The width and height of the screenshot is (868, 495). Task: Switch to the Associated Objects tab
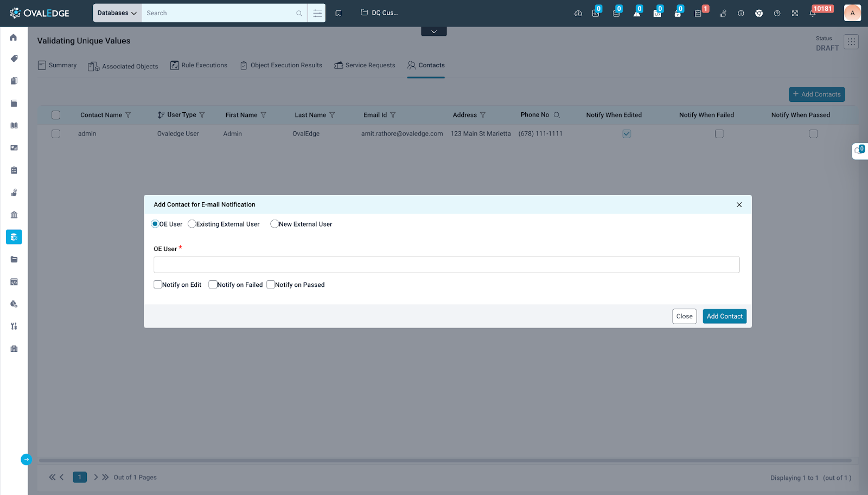tap(123, 66)
